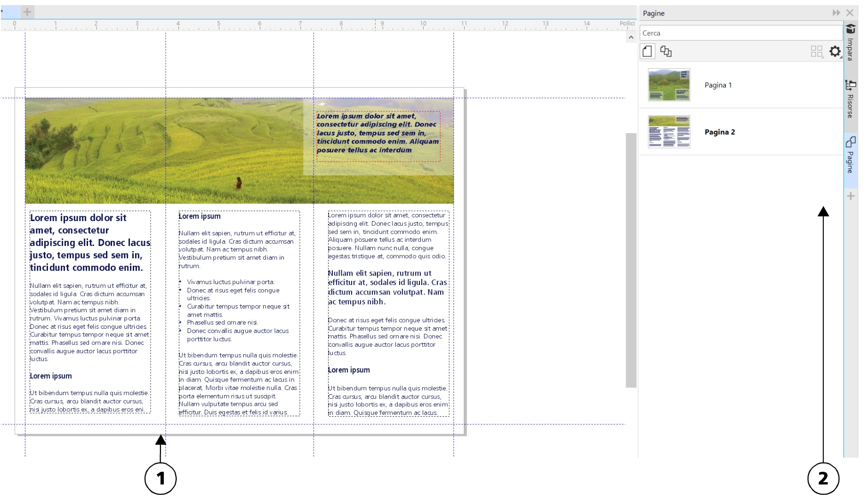The height and width of the screenshot is (500, 868).
Task: Switch to multipage view icon
Action: tap(666, 51)
